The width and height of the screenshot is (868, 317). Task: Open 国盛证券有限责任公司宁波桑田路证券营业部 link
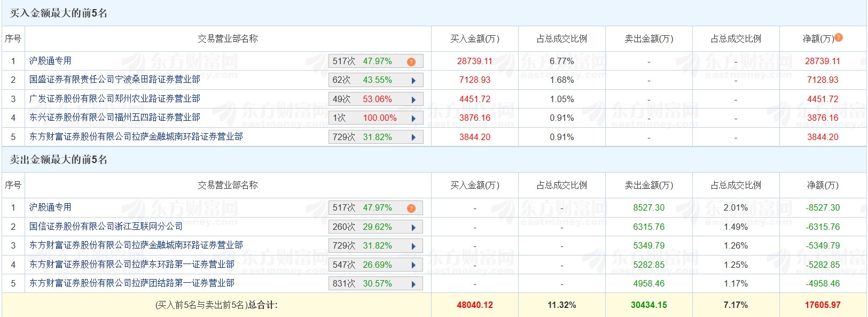tap(114, 80)
